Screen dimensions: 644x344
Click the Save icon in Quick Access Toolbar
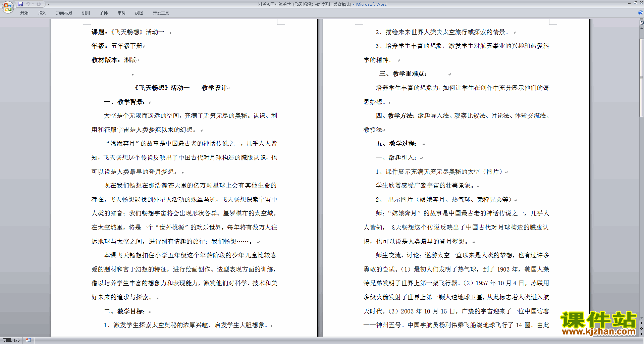click(20, 4)
